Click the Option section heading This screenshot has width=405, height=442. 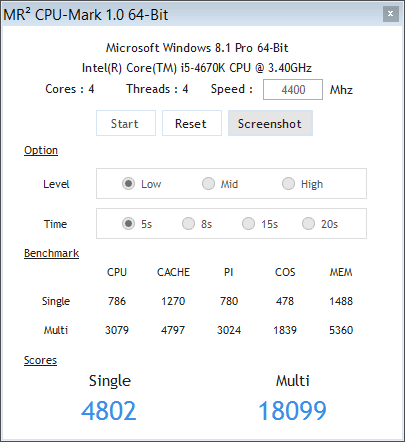(41, 150)
